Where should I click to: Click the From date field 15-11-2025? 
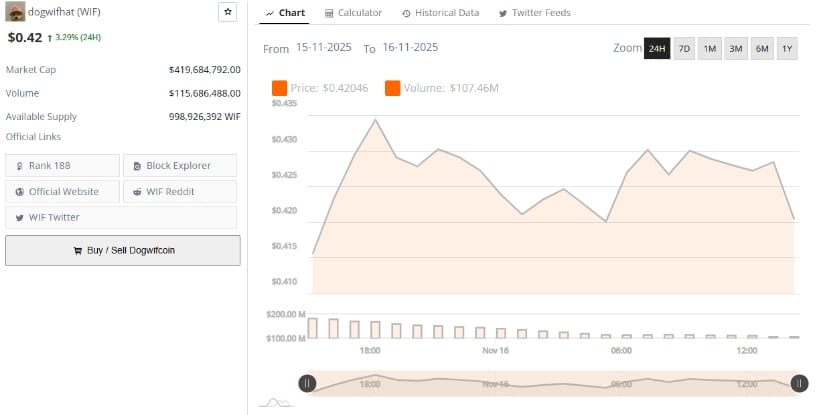point(324,48)
